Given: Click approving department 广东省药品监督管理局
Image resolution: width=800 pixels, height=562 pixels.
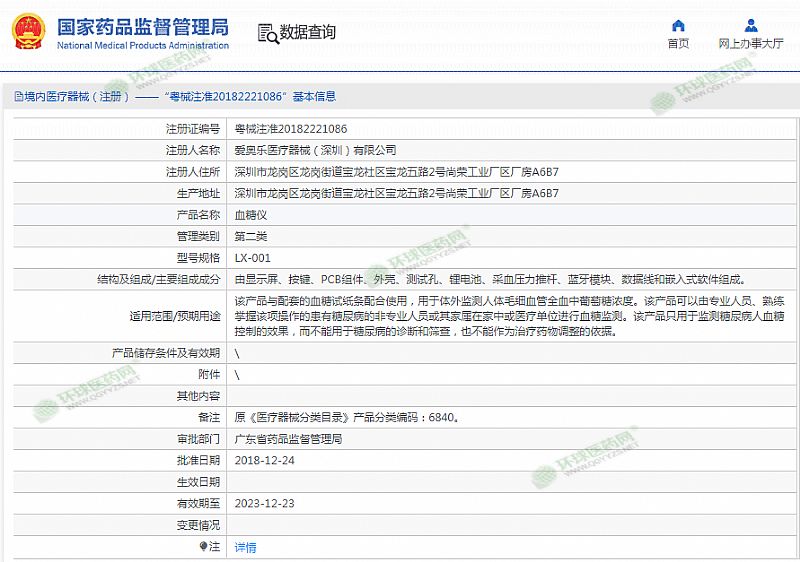Looking at the screenshot, I should [288, 439].
